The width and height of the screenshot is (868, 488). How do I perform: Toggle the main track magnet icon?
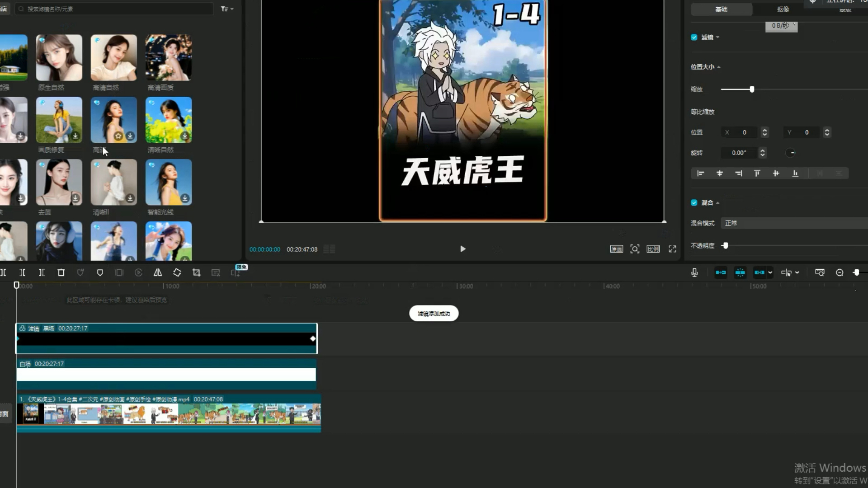pyautogui.click(x=721, y=272)
